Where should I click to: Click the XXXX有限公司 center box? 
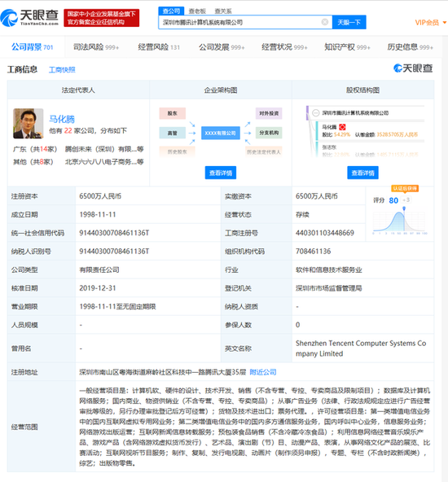point(221,133)
